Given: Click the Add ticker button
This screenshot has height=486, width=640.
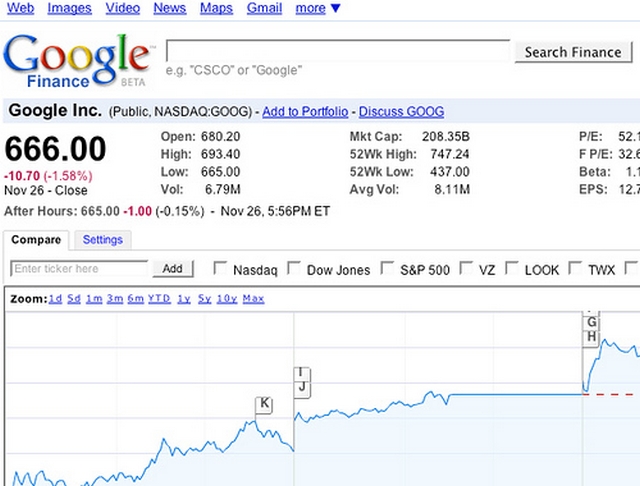Looking at the screenshot, I should point(173,269).
